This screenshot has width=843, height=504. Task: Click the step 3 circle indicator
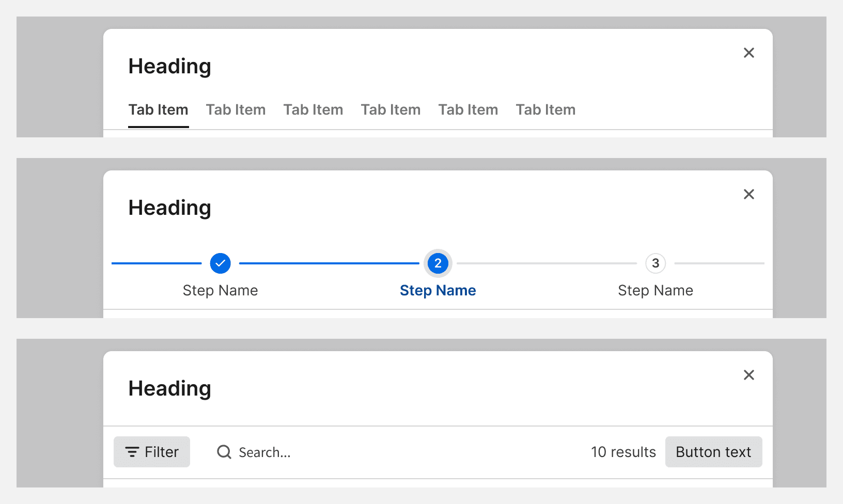click(655, 263)
